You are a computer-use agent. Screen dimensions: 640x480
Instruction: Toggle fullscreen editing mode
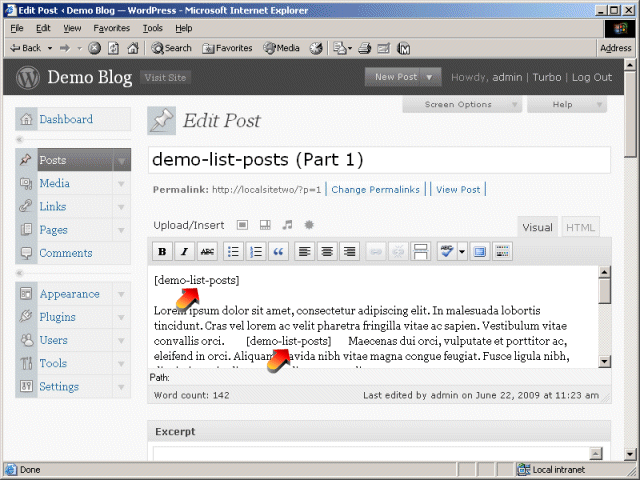click(480, 251)
